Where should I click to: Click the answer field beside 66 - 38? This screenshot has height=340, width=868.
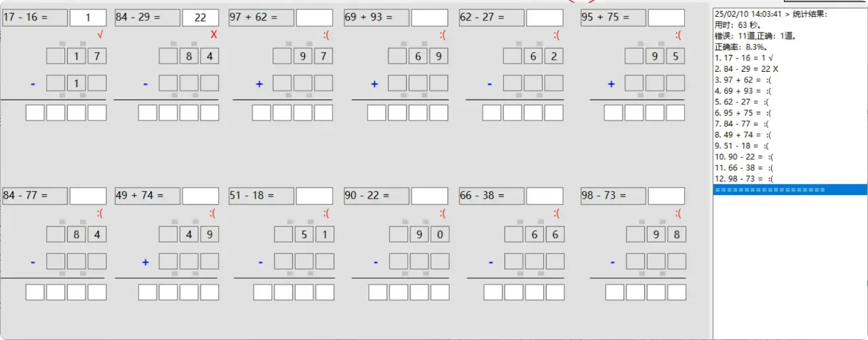(x=545, y=196)
